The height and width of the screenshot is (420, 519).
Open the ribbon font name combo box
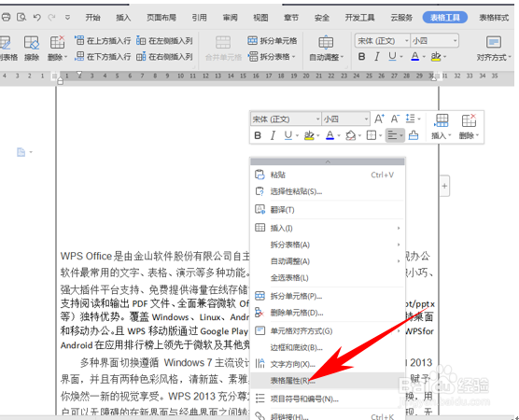click(383, 41)
